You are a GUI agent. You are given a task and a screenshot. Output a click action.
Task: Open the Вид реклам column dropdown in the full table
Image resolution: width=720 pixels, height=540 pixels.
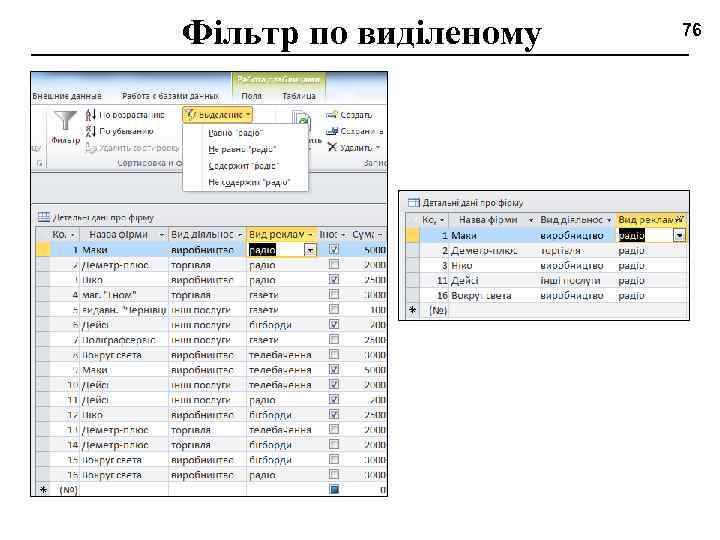coord(310,235)
